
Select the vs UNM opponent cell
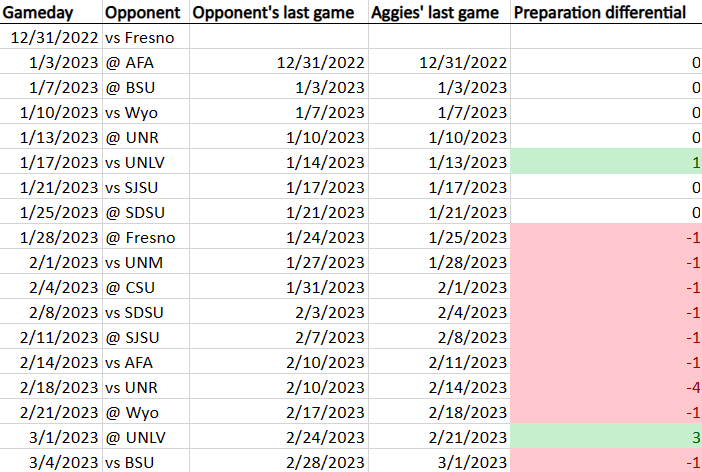point(146,262)
